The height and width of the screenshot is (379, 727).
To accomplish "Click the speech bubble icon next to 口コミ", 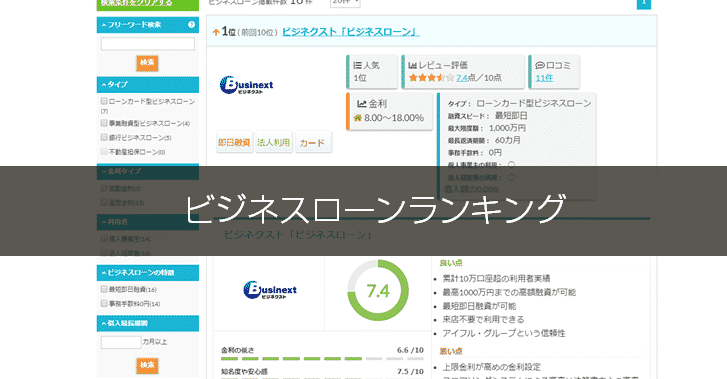I will pyautogui.click(x=540, y=65).
